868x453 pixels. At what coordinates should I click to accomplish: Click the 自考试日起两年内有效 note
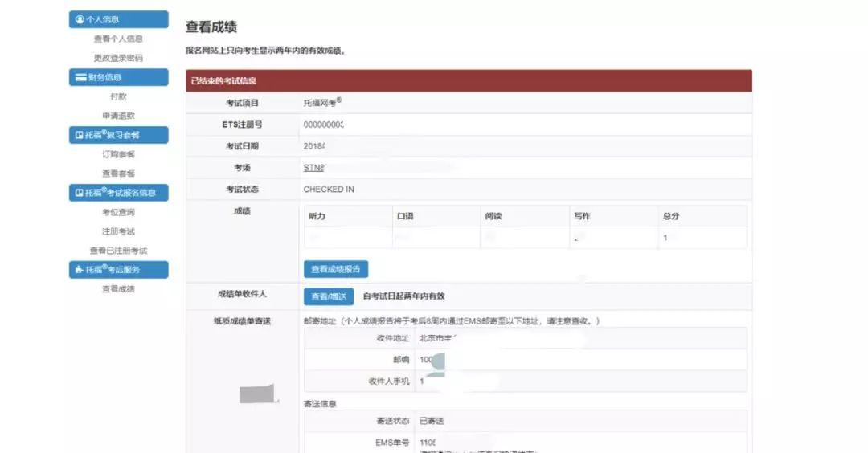404,296
